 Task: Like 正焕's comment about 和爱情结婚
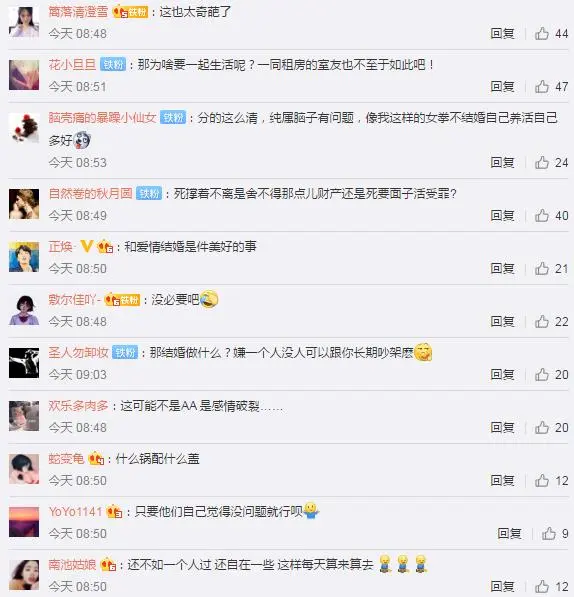coord(542,268)
